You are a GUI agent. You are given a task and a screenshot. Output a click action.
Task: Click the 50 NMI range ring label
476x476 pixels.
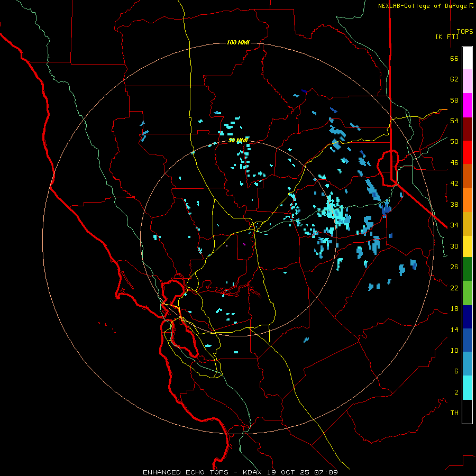click(x=238, y=140)
